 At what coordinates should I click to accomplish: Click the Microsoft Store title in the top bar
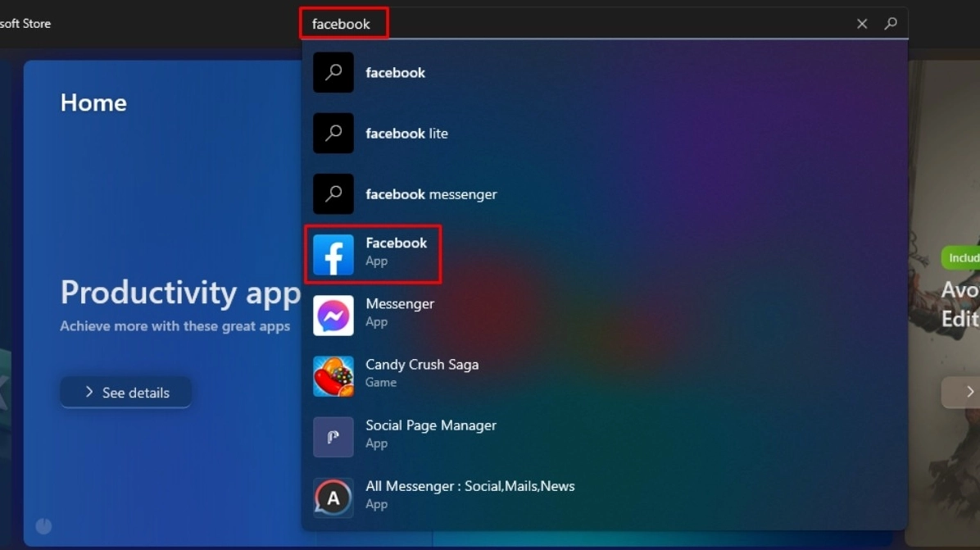(x=25, y=23)
